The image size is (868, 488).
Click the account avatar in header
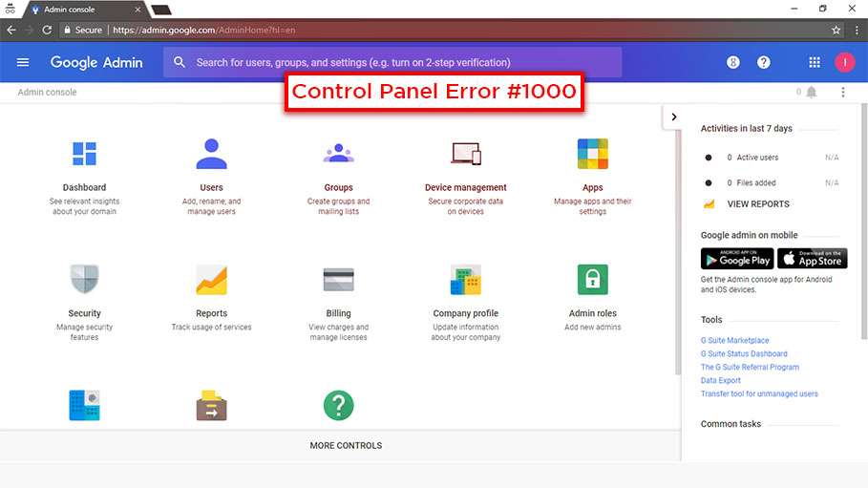pos(845,63)
